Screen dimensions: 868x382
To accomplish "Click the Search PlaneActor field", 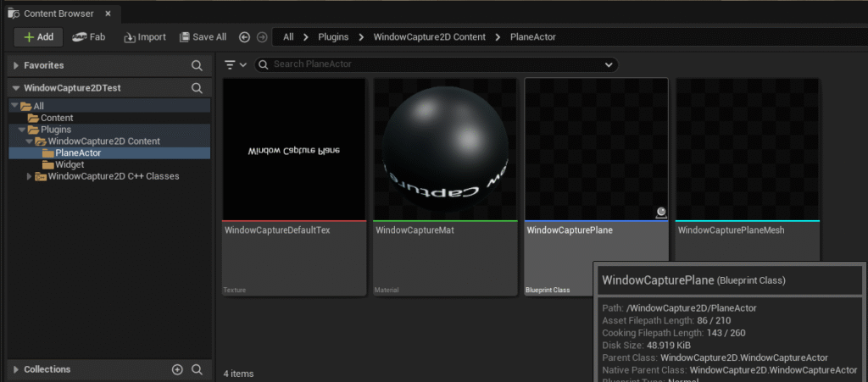I will 437,64.
